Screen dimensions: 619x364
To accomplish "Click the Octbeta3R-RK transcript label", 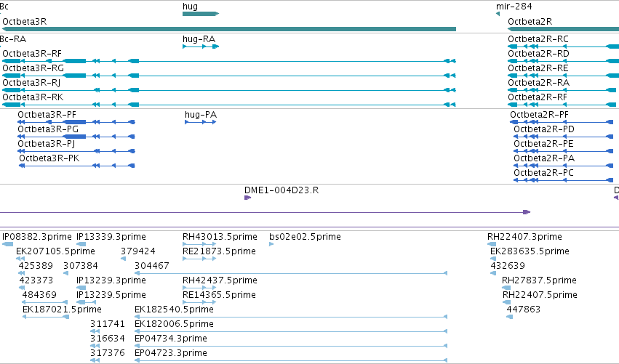I will tap(33, 97).
